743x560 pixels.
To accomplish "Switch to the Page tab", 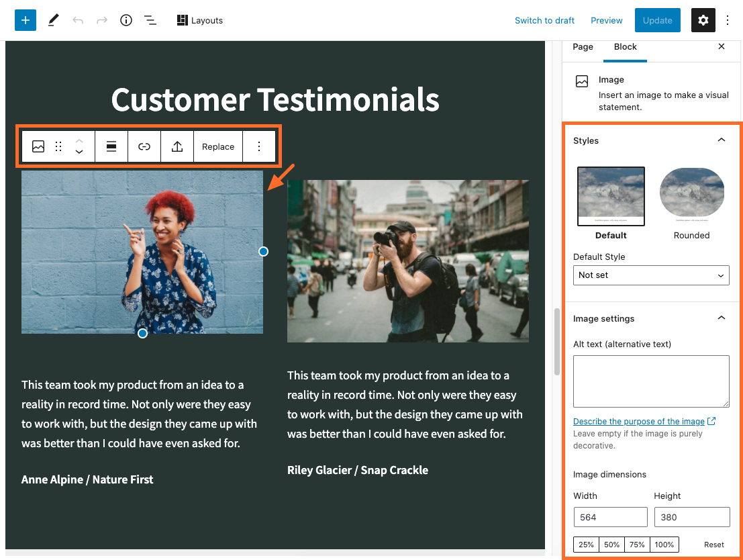I will [583, 47].
